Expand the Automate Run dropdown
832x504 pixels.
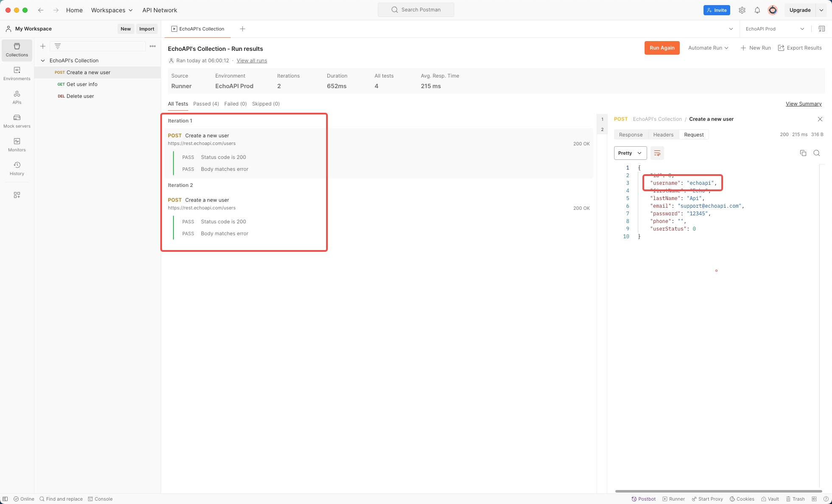(708, 48)
